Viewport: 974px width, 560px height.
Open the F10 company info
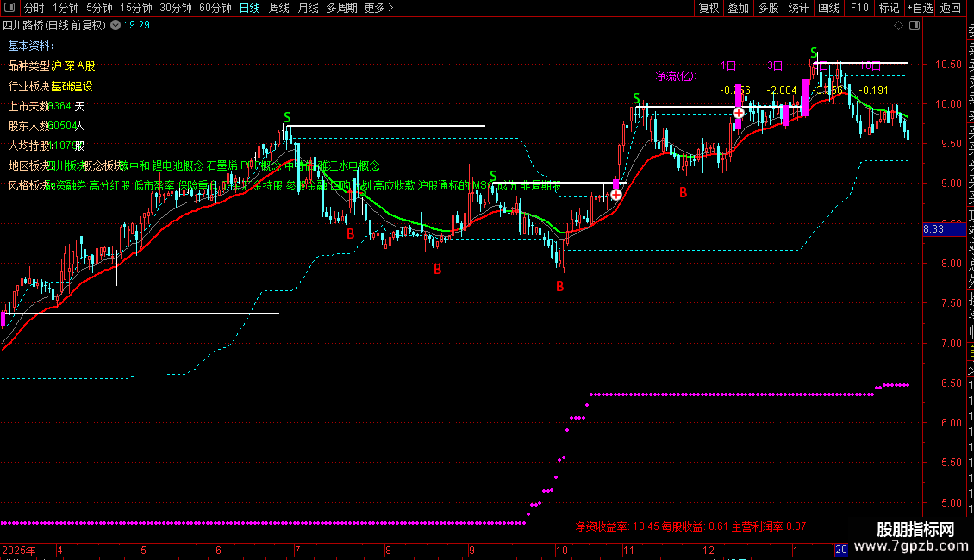tap(859, 8)
